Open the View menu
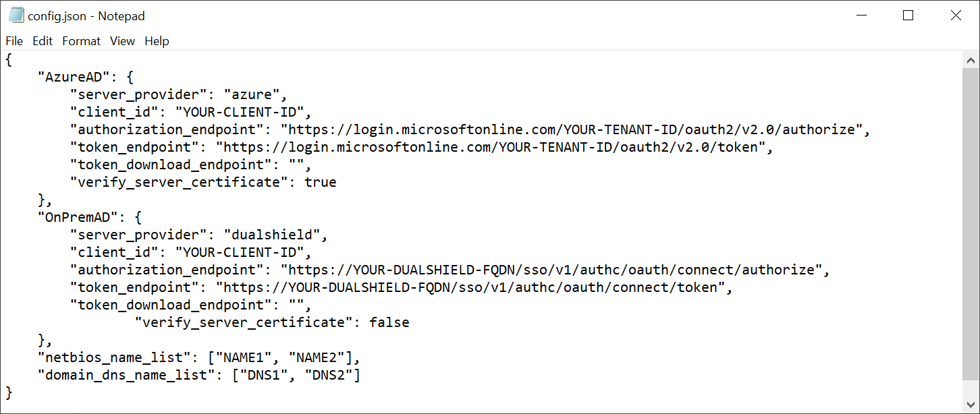This screenshot has width=980, height=414. coord(122,41)
